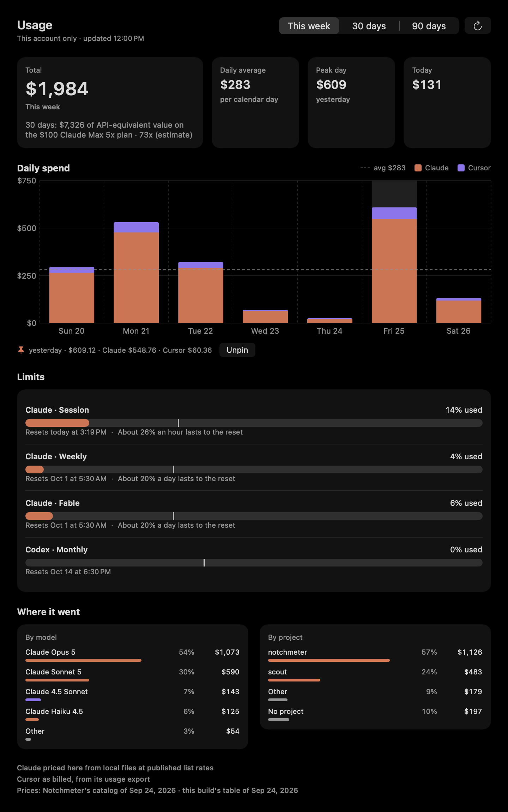508x812 pixels.
Task: Click 'updated 12:00 PM' subtitle text
Action: point(114,38)
